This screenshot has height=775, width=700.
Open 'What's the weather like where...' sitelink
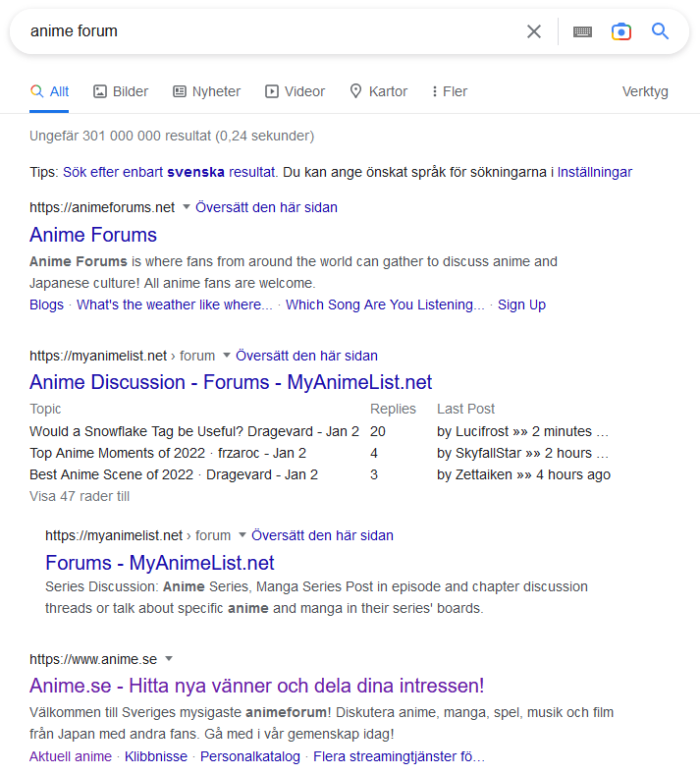point(175,304)
